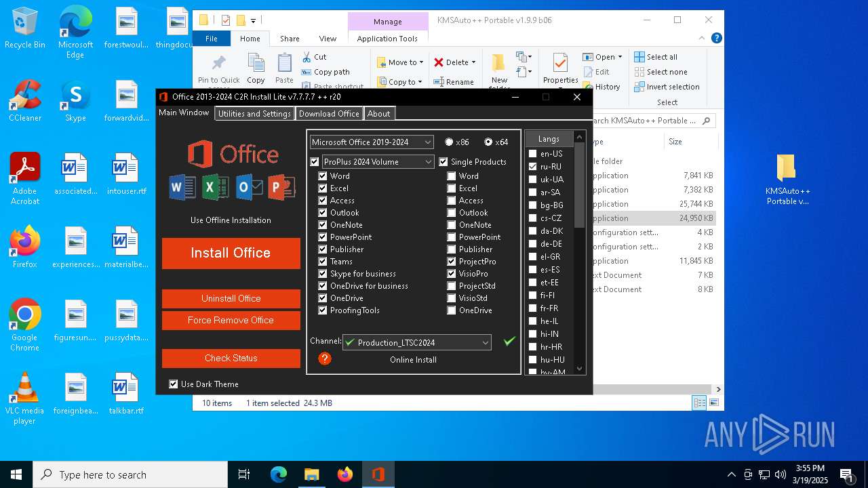Screen dimensions: 868x488
Task: Click the Copy icon in Explorer ribbon
Action: click(256, 68)
